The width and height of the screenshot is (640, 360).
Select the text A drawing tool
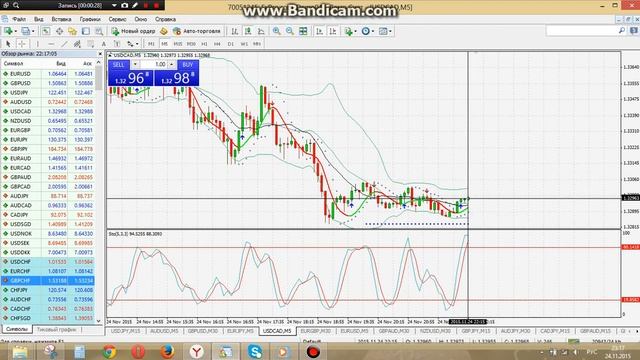coord(103,44)
